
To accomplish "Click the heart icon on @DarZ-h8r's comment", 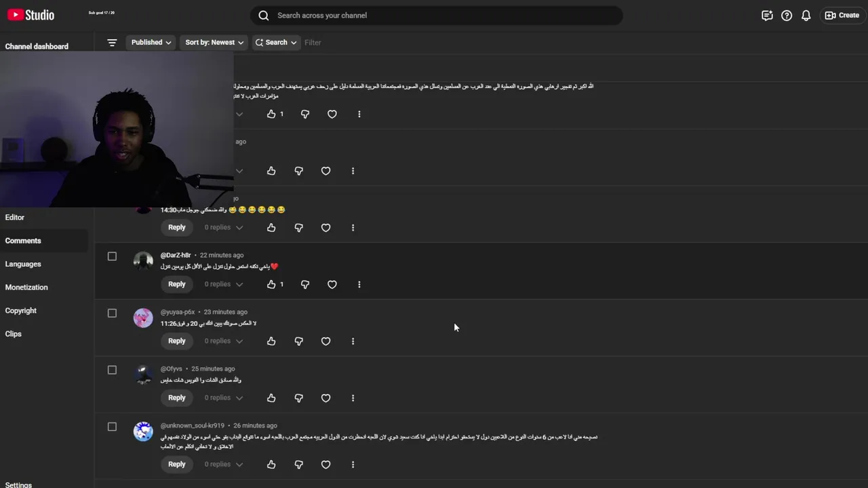I will click(332, 285).
